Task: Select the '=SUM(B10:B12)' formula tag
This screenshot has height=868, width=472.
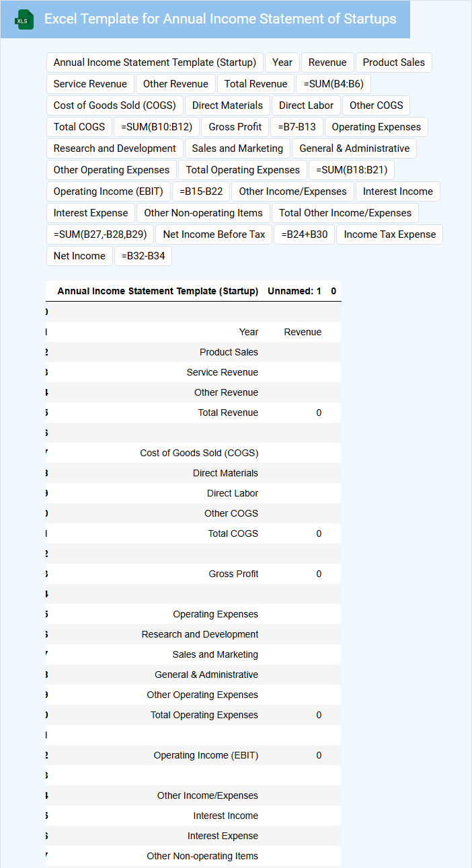Action: tap(157, 127)
